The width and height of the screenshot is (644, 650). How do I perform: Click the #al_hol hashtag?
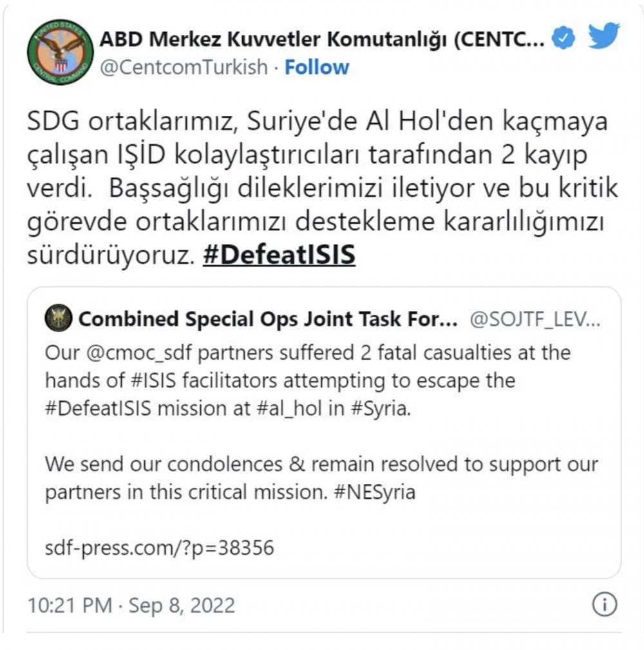[290, 408]
